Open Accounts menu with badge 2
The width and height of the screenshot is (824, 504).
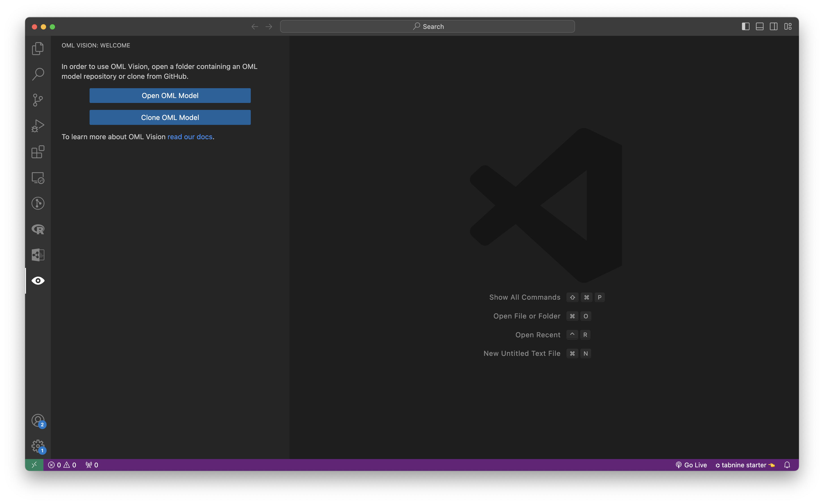tap(38, 421)
